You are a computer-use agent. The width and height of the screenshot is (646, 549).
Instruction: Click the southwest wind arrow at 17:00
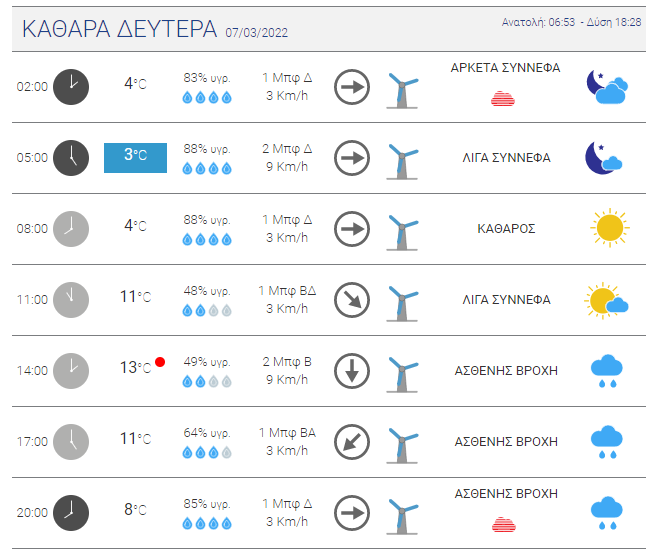(x=351, y=441)
